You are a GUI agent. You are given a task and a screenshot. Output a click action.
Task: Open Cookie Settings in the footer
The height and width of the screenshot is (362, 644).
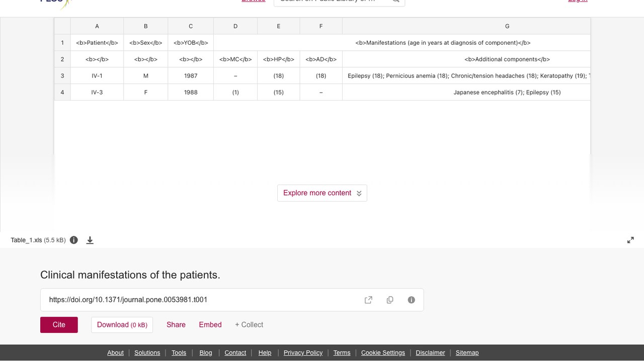pos(383,352)
